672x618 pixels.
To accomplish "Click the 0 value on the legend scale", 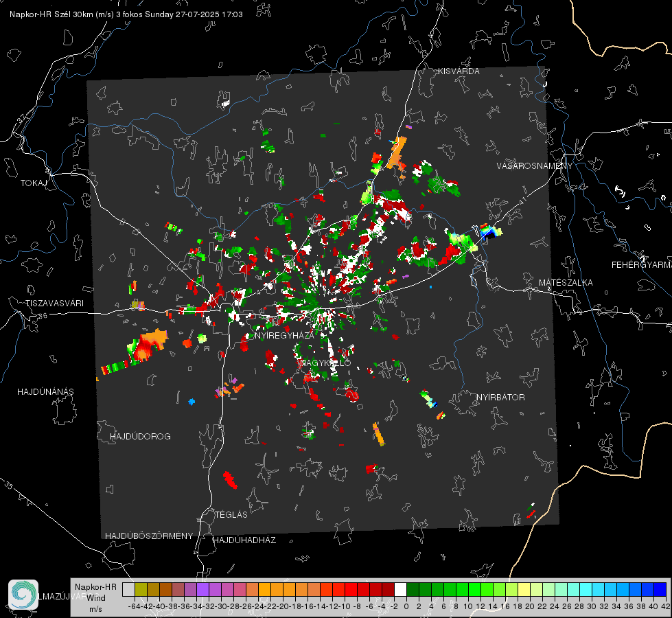I will pos(406,606).
